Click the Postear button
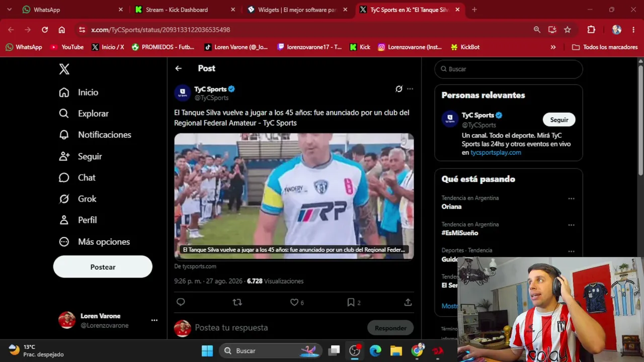 pyautogui.click(x=103, y=267)
